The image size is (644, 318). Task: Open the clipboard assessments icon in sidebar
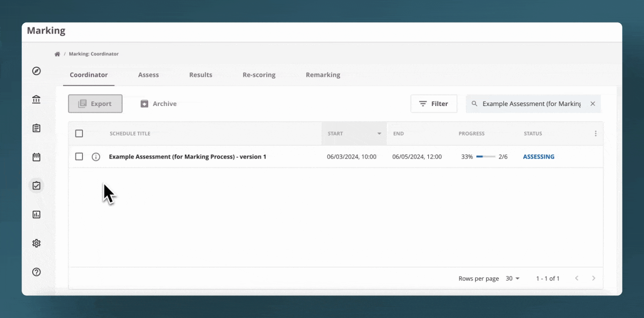(x=37, y=128)
